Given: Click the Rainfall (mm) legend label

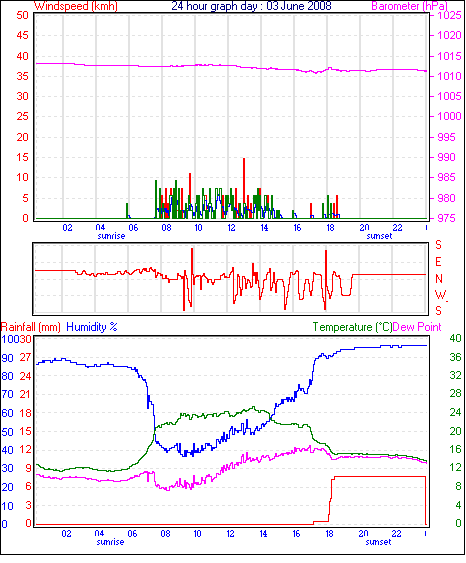Looking at the screenshot, I should pyautogui.click(x=31, y=327).
